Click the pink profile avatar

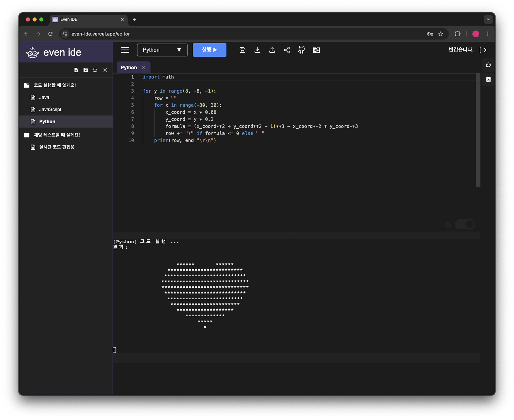[x=476, y=34]
